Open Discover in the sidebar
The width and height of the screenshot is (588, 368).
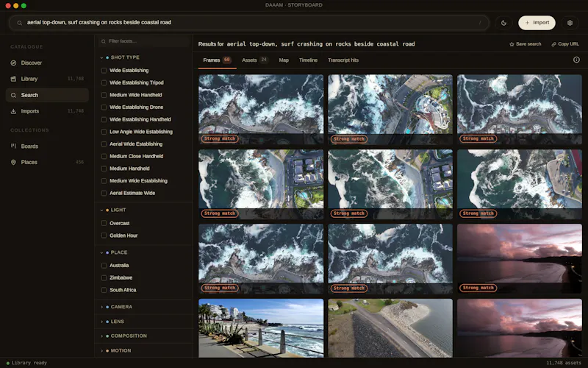47,63
